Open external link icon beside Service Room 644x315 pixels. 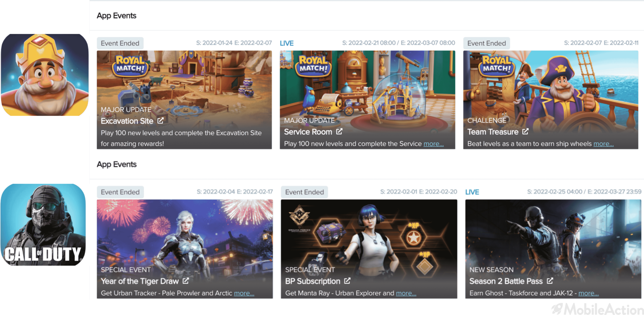[x=339, y=132]
